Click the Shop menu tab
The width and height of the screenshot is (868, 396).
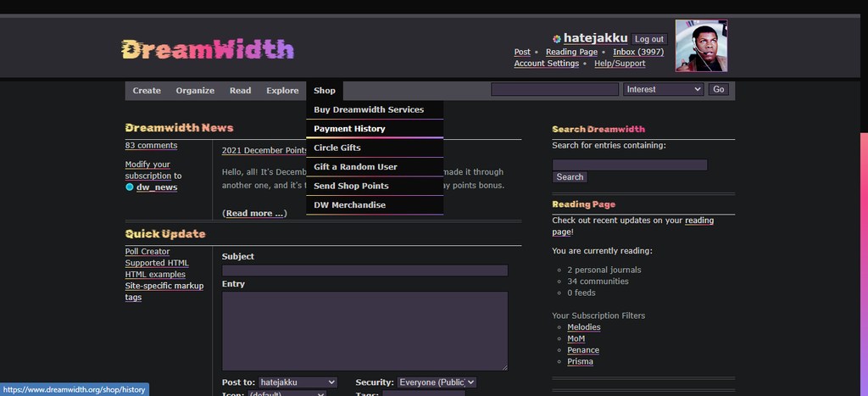(325, 91)
